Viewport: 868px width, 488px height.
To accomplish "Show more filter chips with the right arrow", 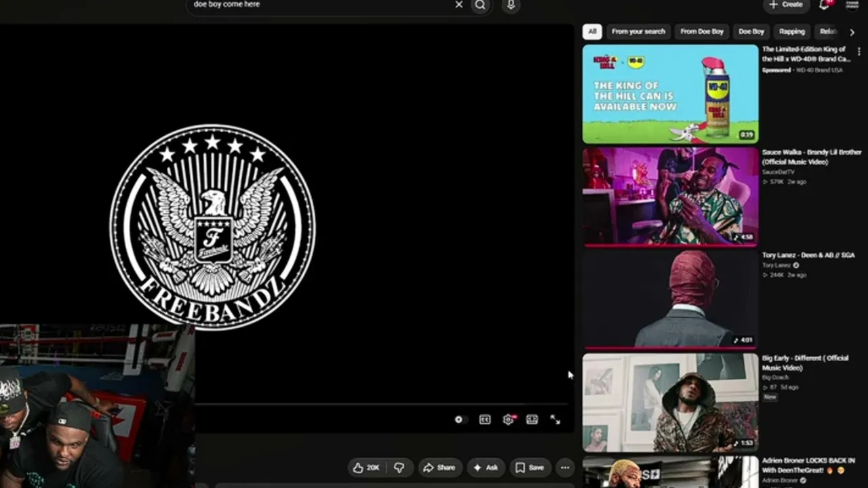I will click(x=852, y=32).
